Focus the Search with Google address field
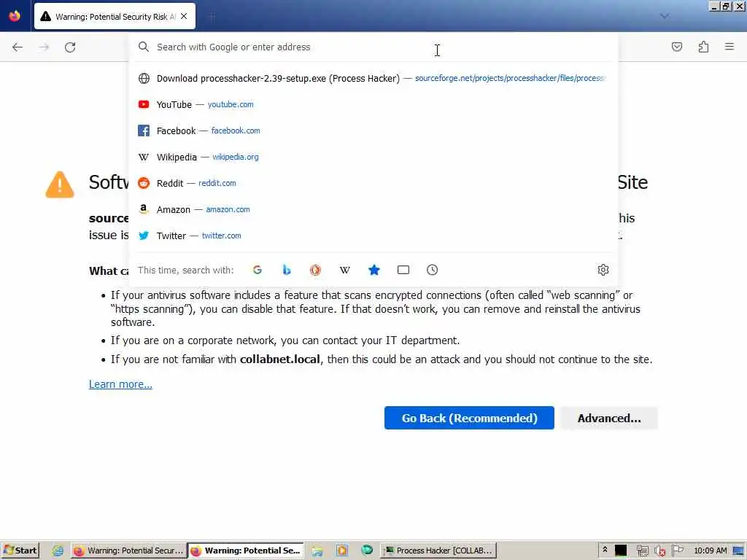The image size is (747, 560). click(373, 47)
